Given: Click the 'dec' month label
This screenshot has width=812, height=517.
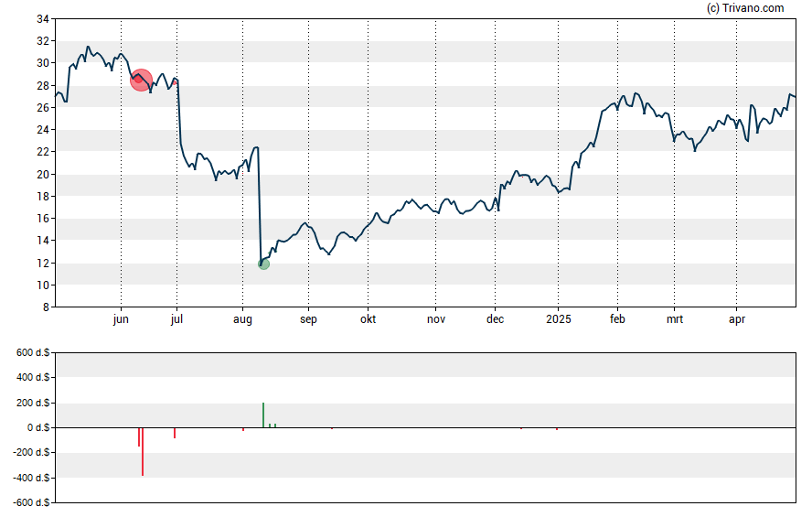Looking at the screenshot, I should coord(495,319).
